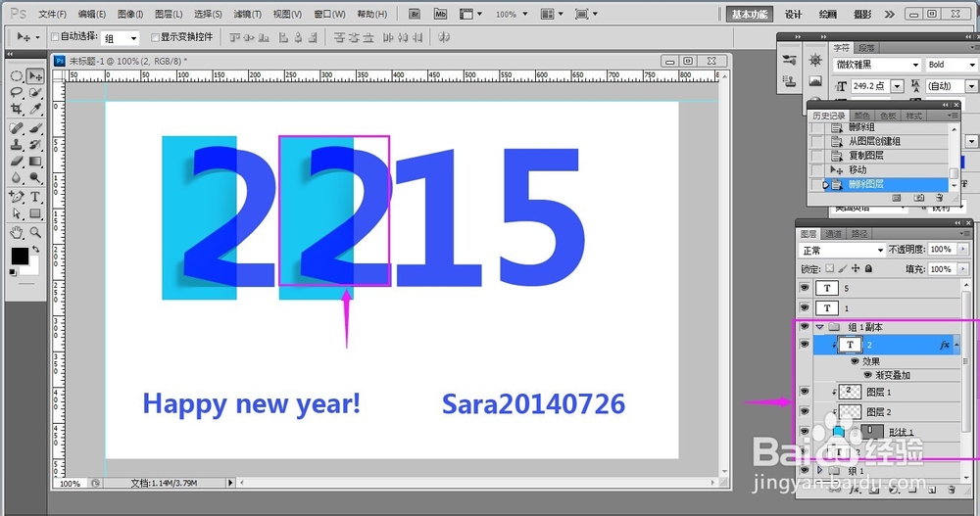
Task: Hide the text layer 5
Action: (x=805, y=287)
